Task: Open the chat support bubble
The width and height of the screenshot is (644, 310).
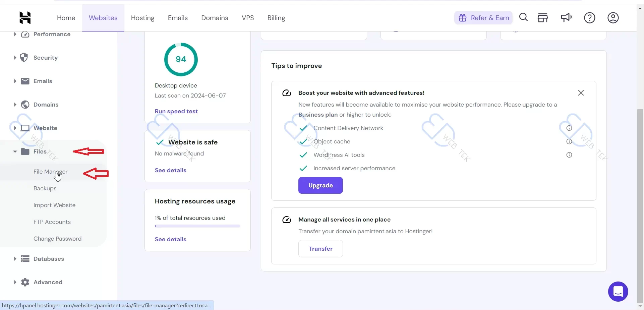Action: [618, 292]
